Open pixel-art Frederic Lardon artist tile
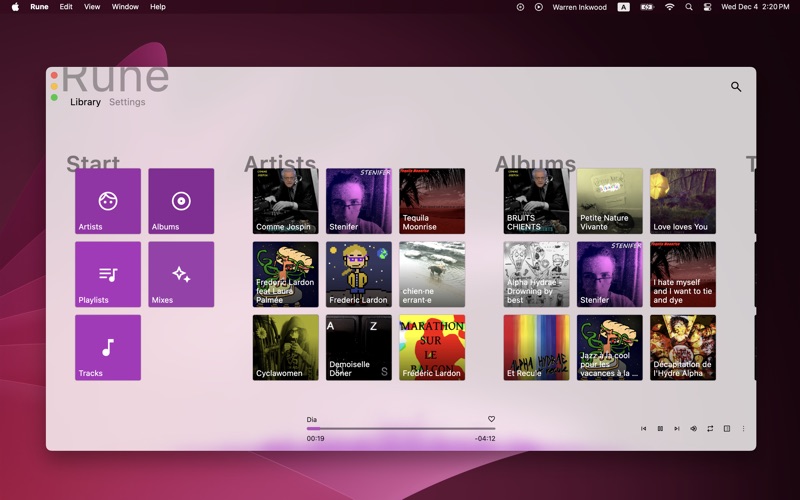 [359, 274]
